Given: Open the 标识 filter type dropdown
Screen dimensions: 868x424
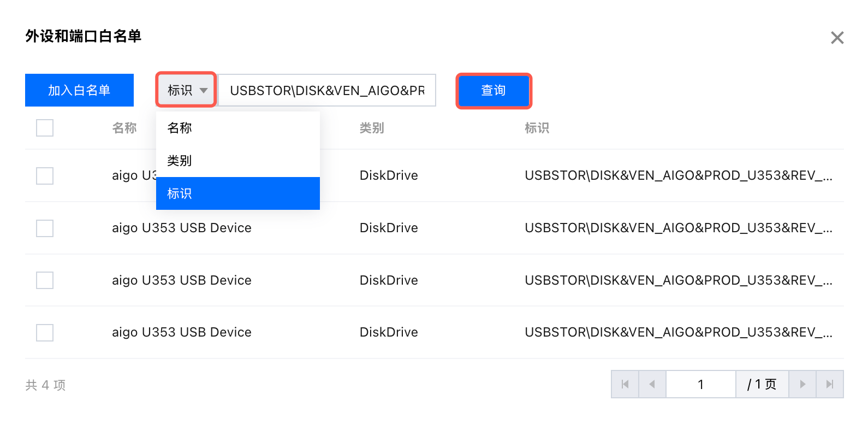Looking at the screenshot, I should (187, 90).
